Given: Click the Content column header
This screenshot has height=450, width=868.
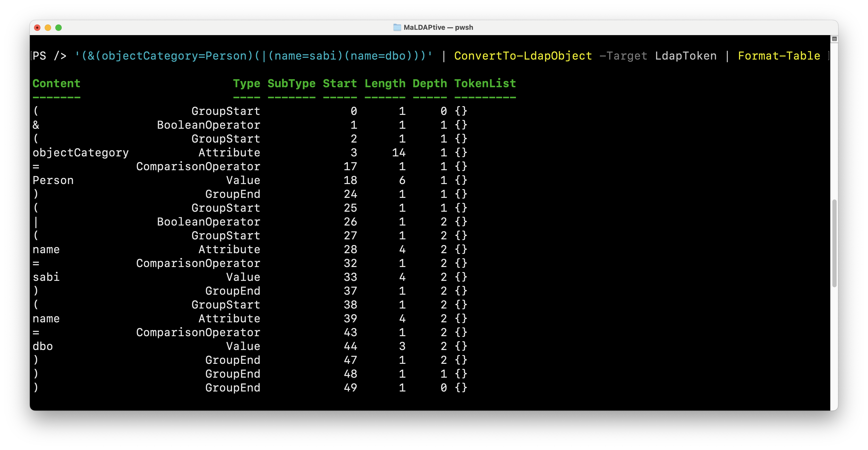Looking at the screenshot, I should coord(56,83).
